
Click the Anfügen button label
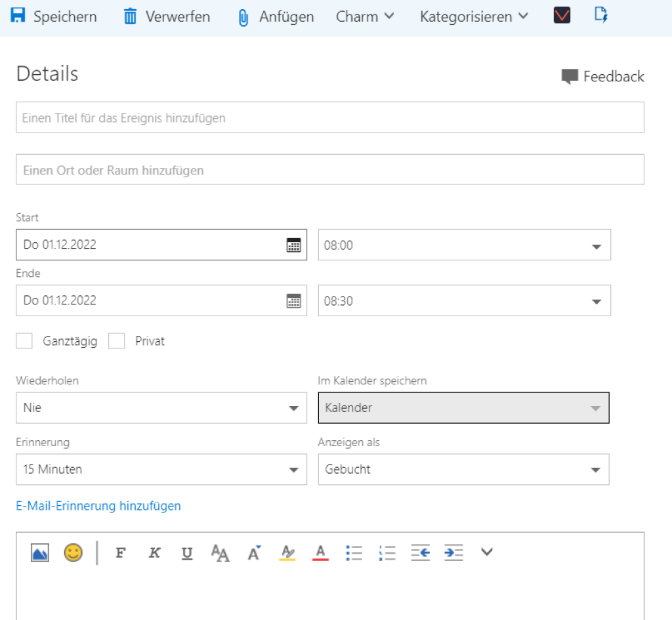coord(287,16)
